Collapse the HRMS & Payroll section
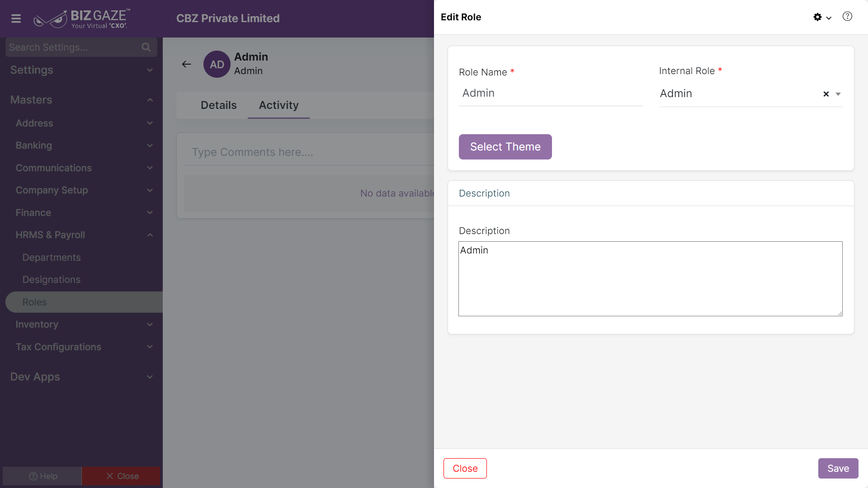Image resolution: width=868 pixels, height=488 pixels. click(150, 235)
